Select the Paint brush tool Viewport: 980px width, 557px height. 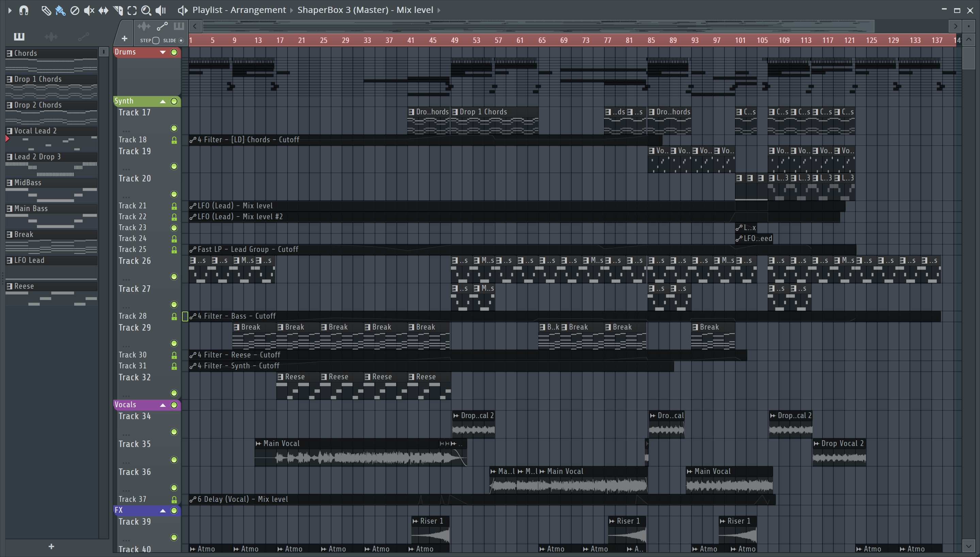(x=60, y=10)
